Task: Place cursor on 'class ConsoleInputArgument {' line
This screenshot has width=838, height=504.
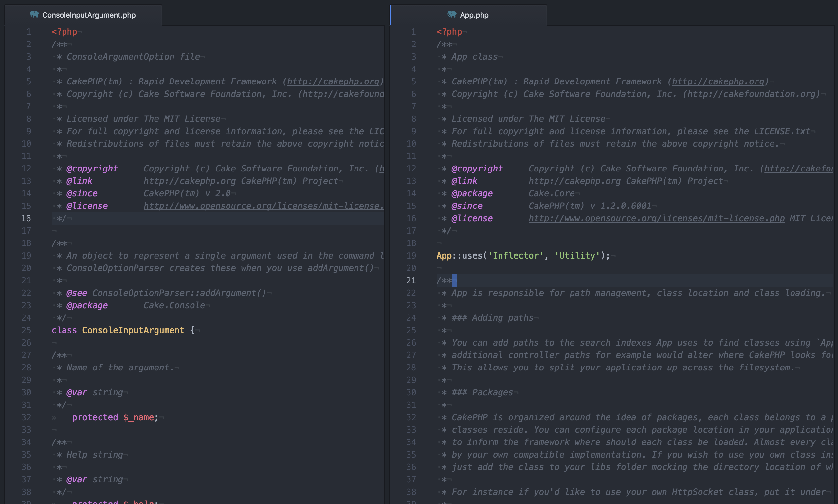Action: point(123,330)
